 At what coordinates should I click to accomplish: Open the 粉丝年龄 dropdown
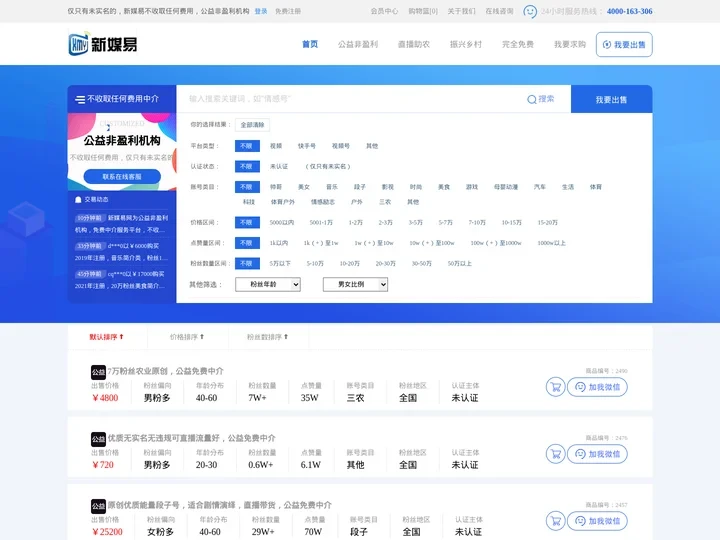pyautogui.click(x=268, y=284)
